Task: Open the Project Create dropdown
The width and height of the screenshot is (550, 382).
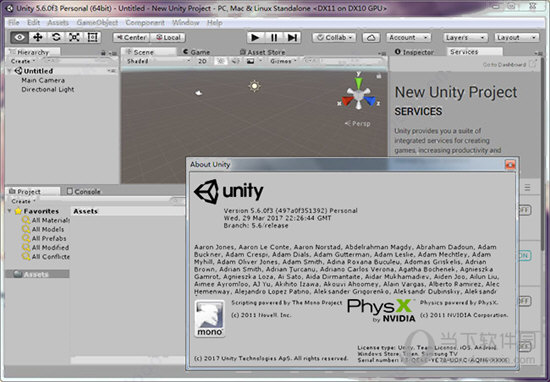Action: [x=24, y=201]
